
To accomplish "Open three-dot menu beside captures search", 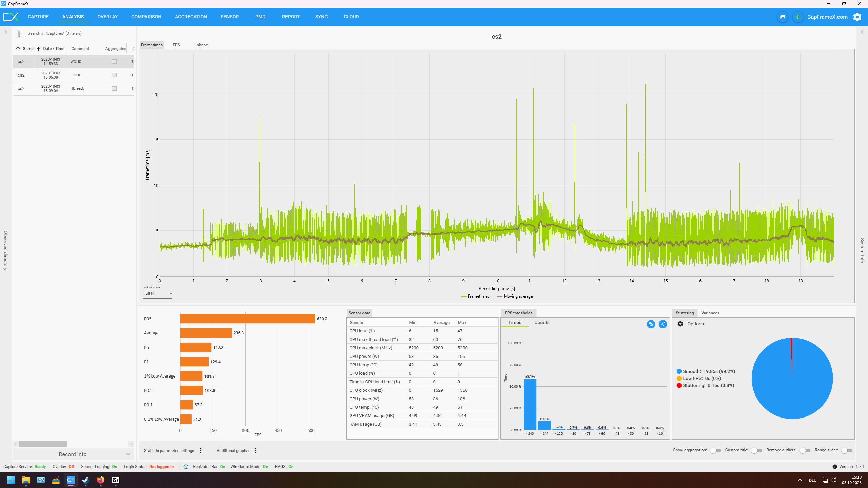I will (19, 34).
